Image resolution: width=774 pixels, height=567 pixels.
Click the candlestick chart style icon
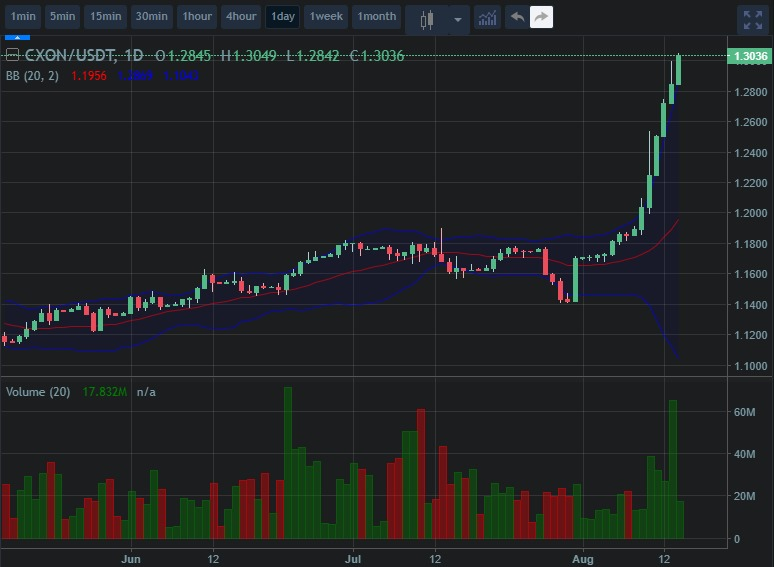pos(427,20)
